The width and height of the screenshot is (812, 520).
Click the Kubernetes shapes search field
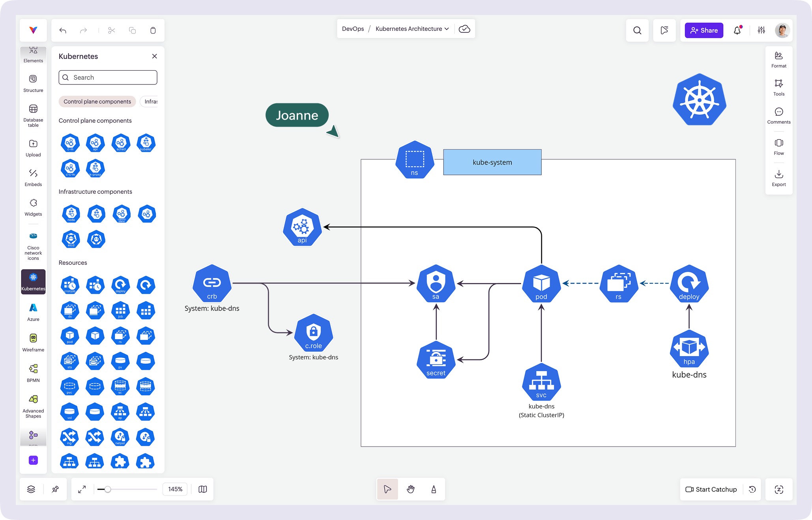108,77
